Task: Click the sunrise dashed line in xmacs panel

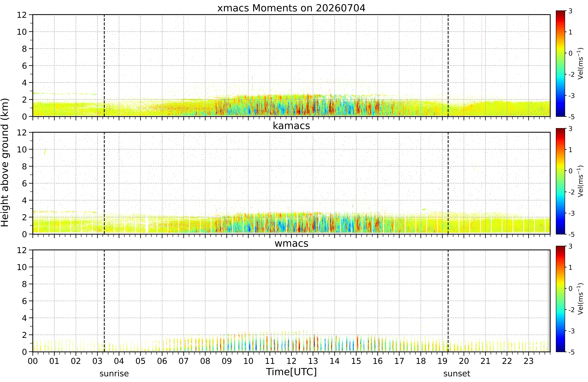Action: [x=104, y=65]
